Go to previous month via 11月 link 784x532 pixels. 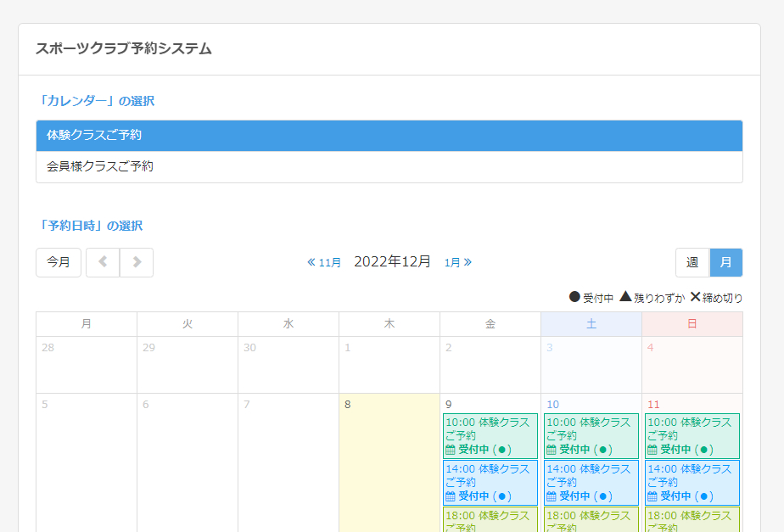[x=324, y=262]
